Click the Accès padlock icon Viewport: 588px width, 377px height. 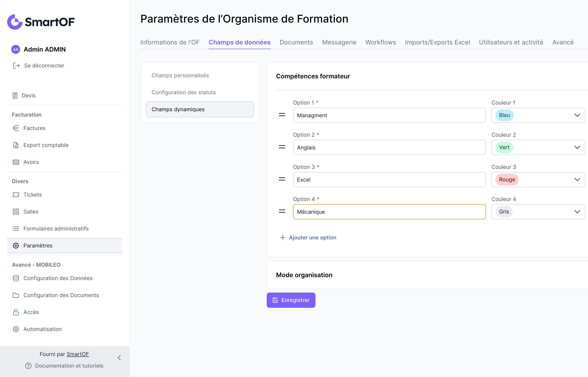point(16,312)
